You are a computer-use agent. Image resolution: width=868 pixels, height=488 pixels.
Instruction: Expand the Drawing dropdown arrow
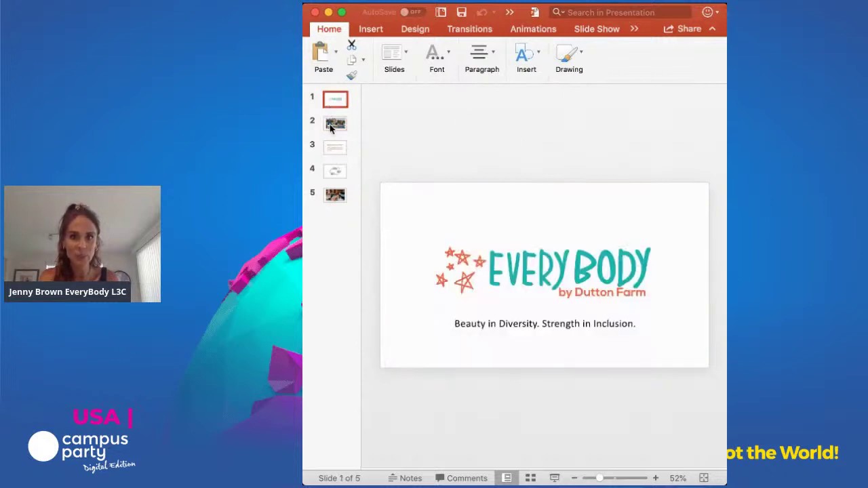[x=581, y=52]
